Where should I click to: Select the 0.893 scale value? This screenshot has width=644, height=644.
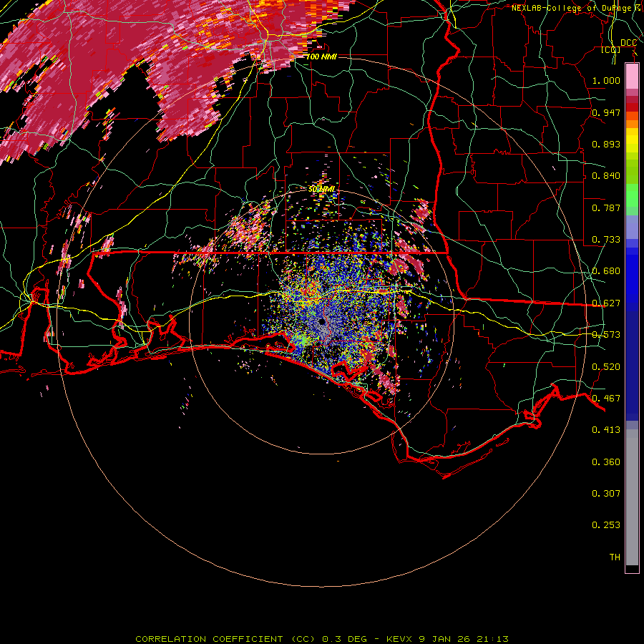click(606, 144)
